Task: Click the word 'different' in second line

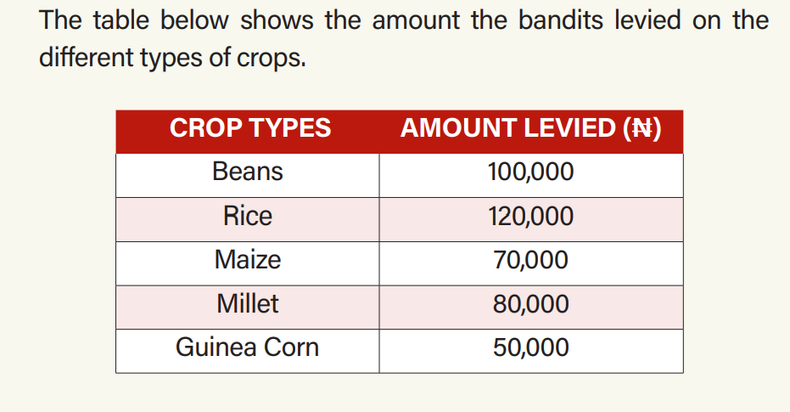Action: click(87, 57)
